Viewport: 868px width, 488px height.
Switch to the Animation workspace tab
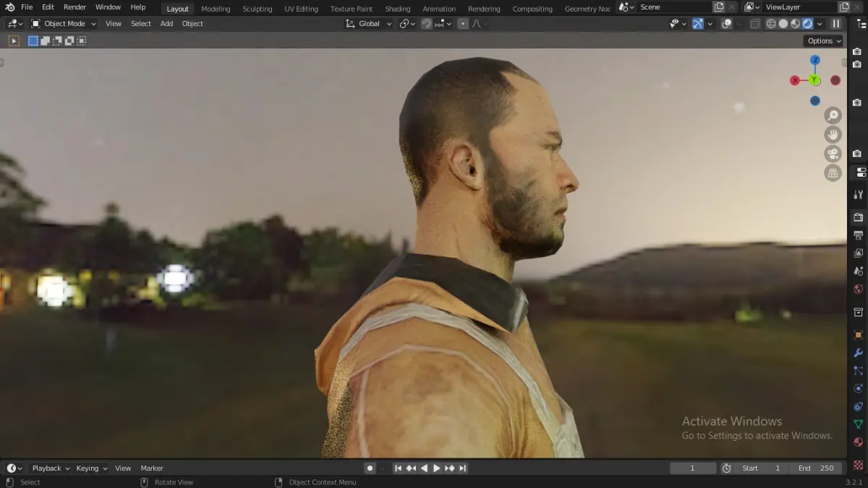pyautogui.click(x=439, y=9)
